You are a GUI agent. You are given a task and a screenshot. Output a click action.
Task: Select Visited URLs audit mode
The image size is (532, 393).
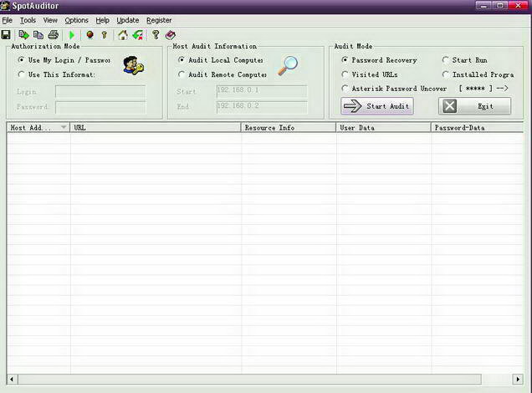click(370, 74)
